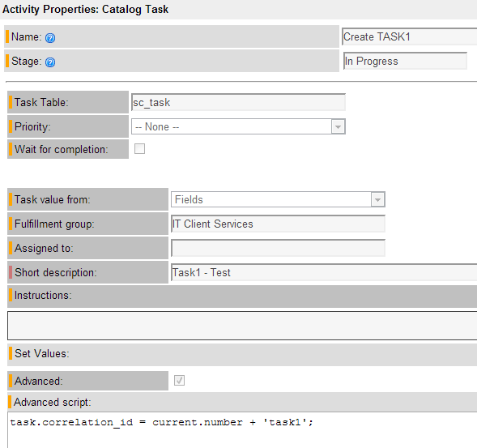Click the Stage field showing In Progress
Viewport: 477px width, 448px height.
[x=405, y=62]
